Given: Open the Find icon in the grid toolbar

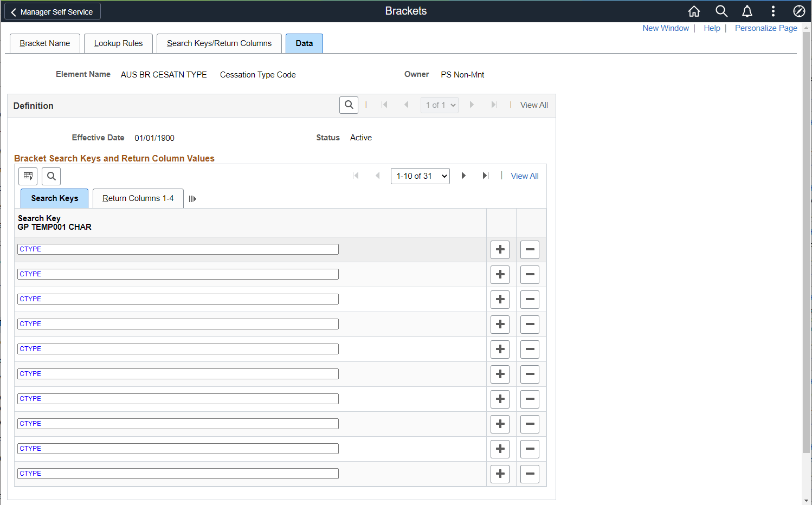Looking at the screenshot, I should (51, 176).
